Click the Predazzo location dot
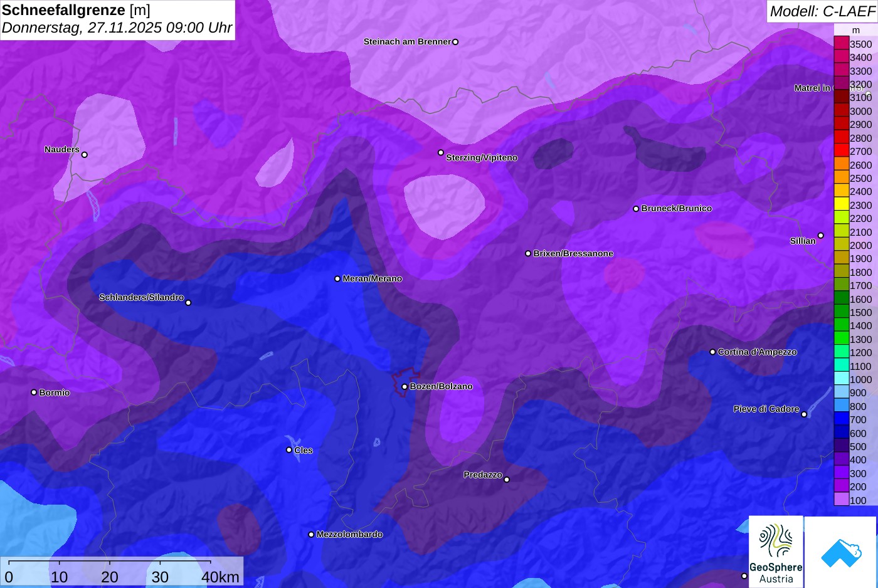This screenshot has width=878, height=588. [507, 480]
